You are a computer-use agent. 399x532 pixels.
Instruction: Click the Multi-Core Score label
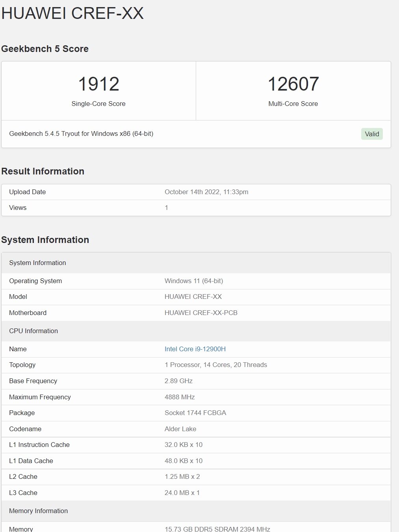[293, 104]
